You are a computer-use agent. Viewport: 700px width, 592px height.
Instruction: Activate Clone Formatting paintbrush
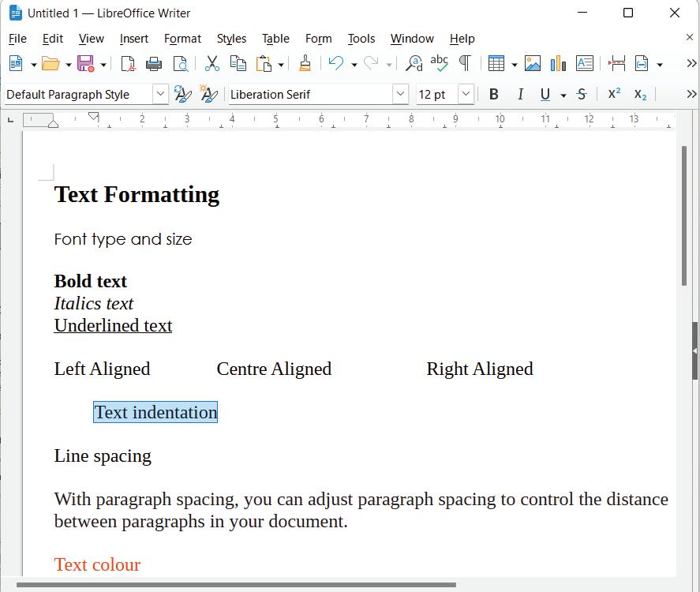click(305, 63)
